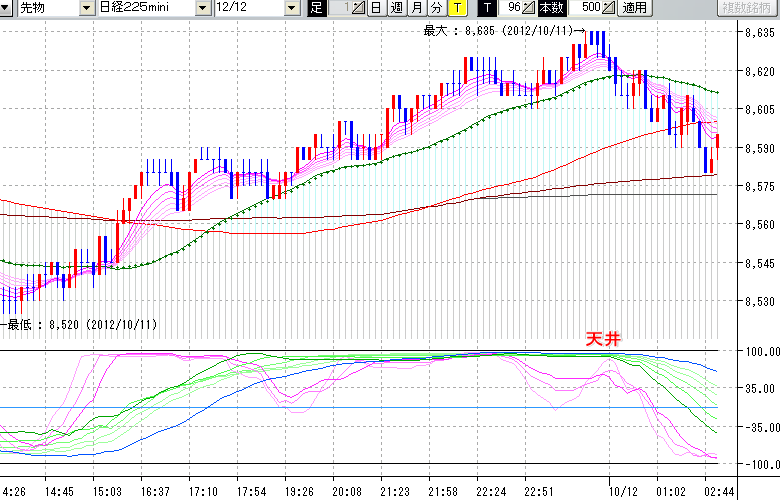Select the 月 monthly candle timeframe
This screenshot has height=500, width=780.
[417, 8]
